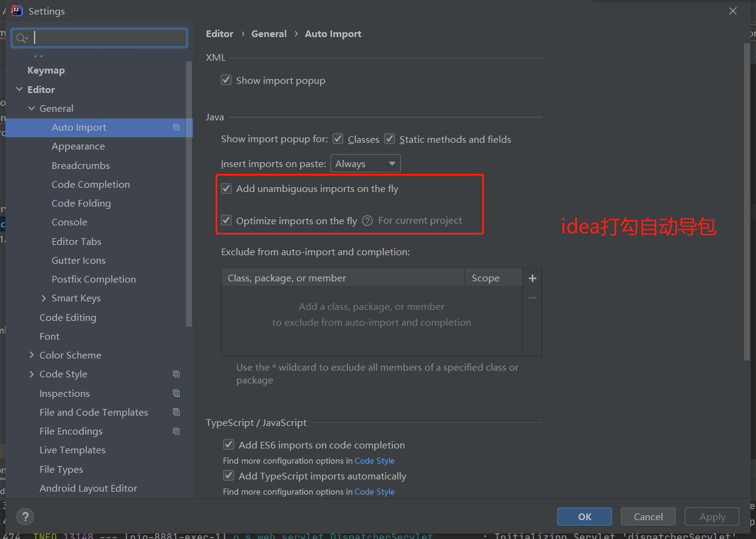Select Android Layout Editor settings
This screenshot has width=756, height=539.
[x=88, y=488]
